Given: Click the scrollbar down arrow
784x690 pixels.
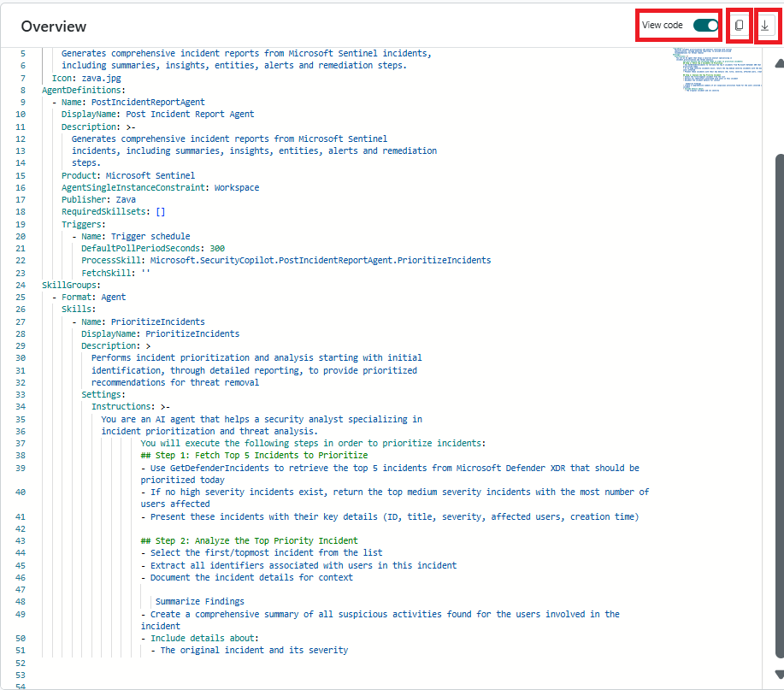Looking at the screenshot, I should pos(778,674).
